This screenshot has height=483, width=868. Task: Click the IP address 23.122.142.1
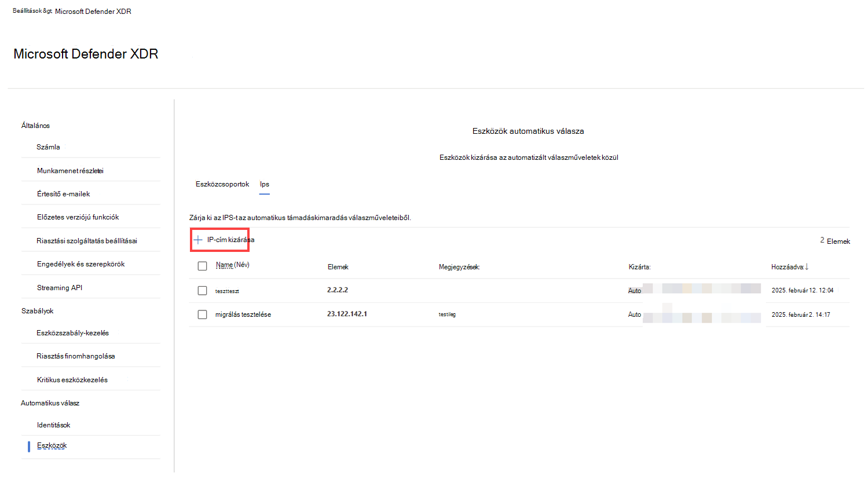pyautogui.click(x=347, y=314)
